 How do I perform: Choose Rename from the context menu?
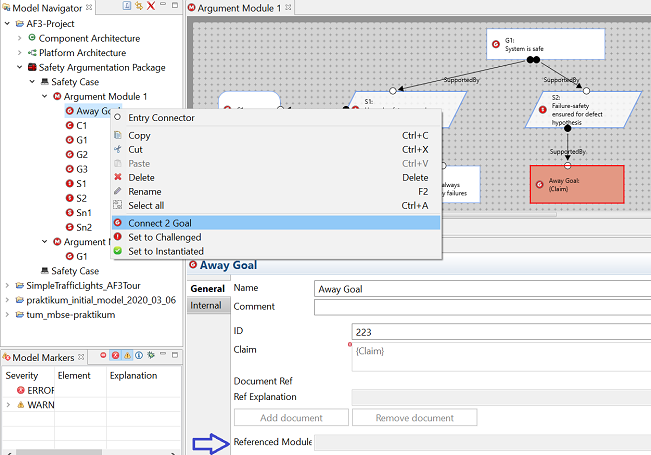pos(276,192)
